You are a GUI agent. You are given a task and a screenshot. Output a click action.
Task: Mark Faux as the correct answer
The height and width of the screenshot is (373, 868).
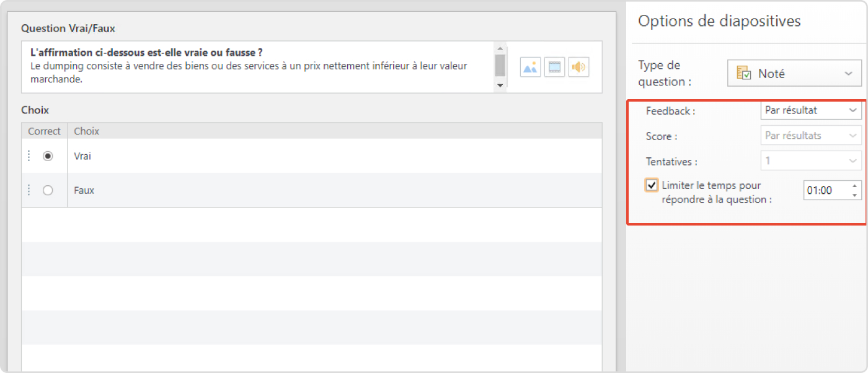point(48,190)
